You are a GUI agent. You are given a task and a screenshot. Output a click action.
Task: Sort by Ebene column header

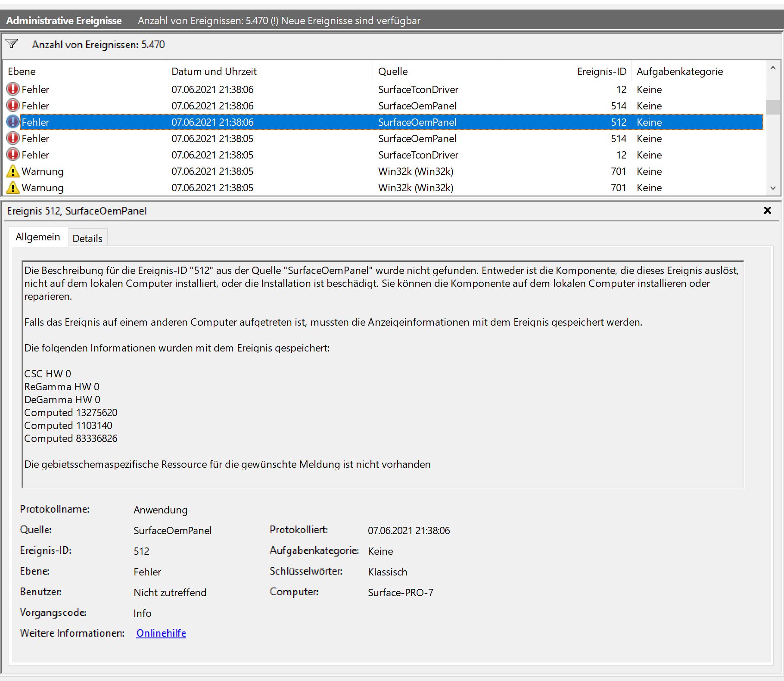[84, 72]
